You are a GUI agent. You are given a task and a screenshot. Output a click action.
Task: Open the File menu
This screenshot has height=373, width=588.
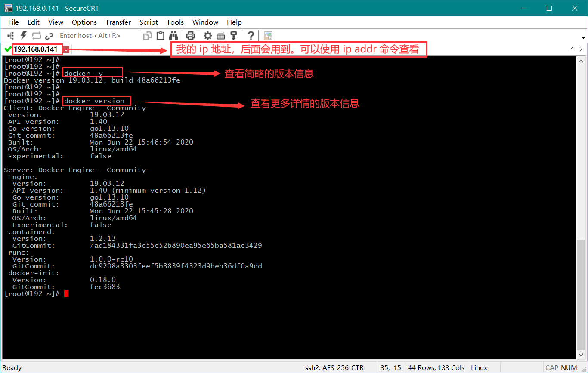click(13, 22)
